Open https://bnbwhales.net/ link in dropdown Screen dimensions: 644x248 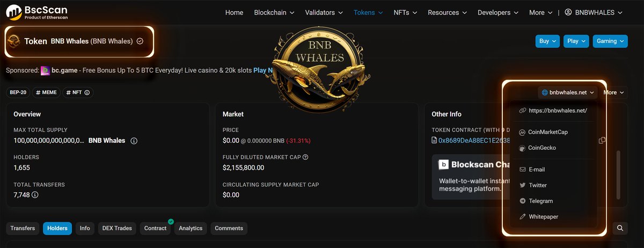[553, 111]
